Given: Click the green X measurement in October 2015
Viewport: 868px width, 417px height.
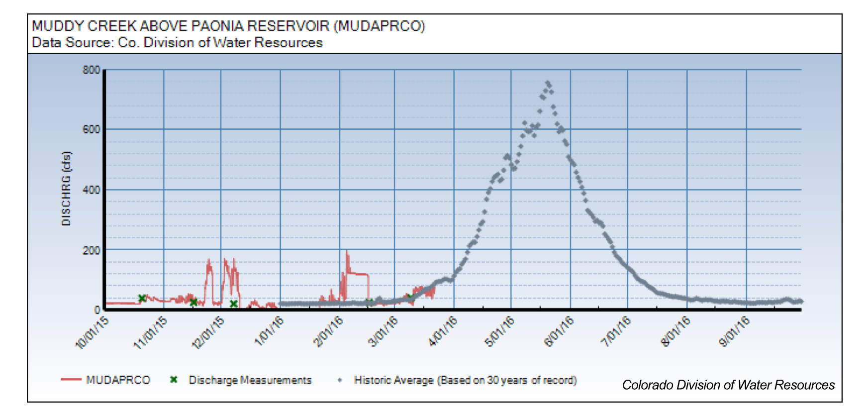Looking at the screenshot, I should coord(142,298).
